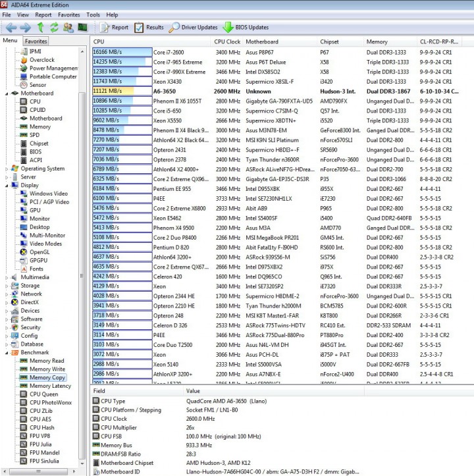Image resolution: width=474 pixels, height=476 pixels.
Task: Click the Manage users toolbar icon
Action: point(68,28)
